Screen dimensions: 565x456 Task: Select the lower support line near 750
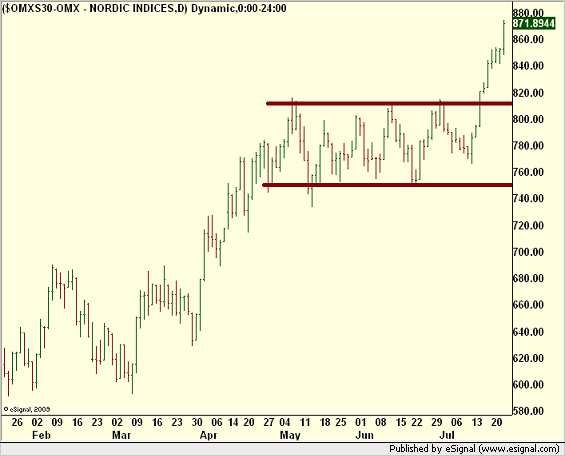coord(387,185)
